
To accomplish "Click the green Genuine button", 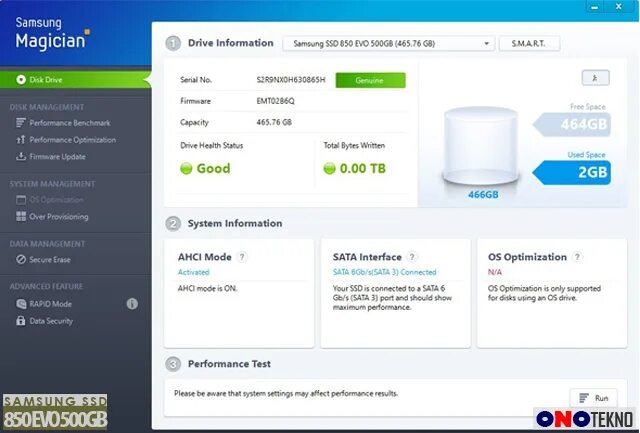I will click(370, 80).
